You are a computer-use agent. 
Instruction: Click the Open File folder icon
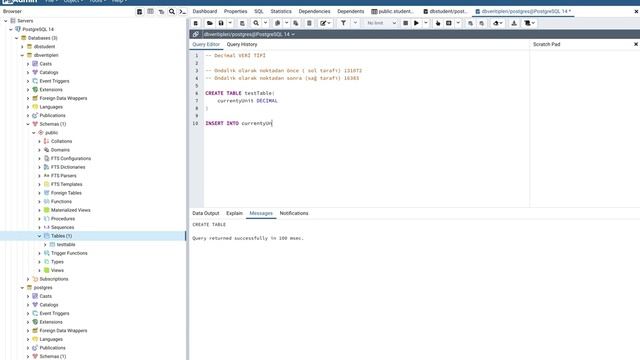pos(209,23)
